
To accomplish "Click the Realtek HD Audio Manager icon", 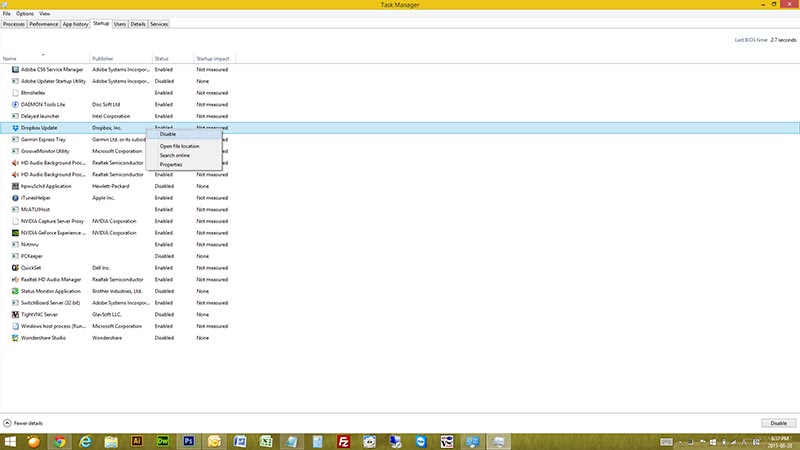I will pos(15,280).
